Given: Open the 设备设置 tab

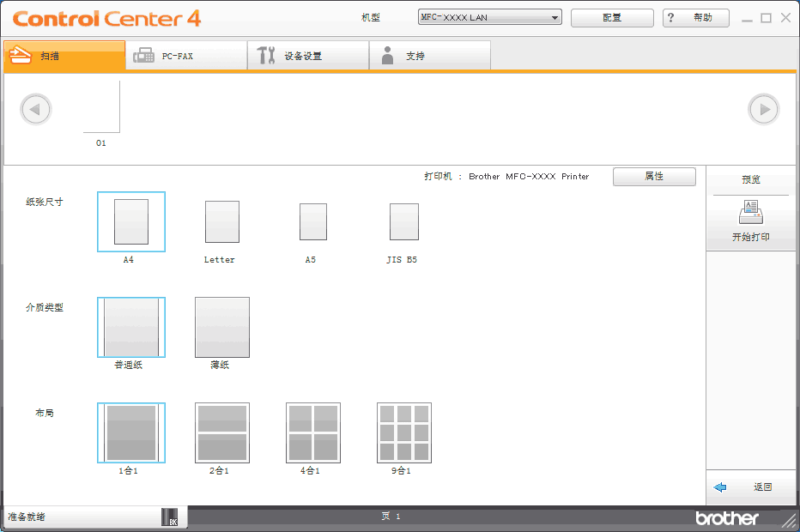Looking at the screenshot, I should [x=308, y=56].
